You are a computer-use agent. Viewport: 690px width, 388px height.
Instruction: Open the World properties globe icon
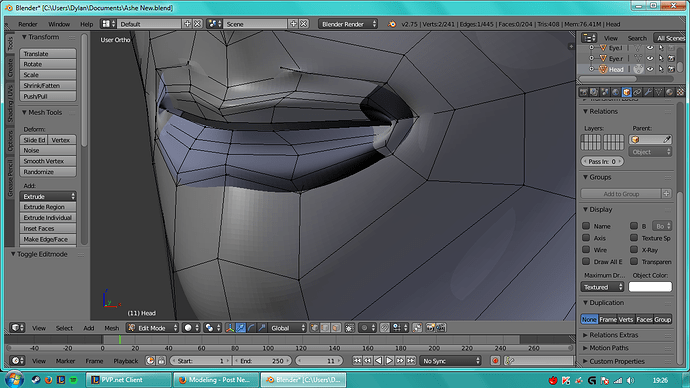(616, 92)
